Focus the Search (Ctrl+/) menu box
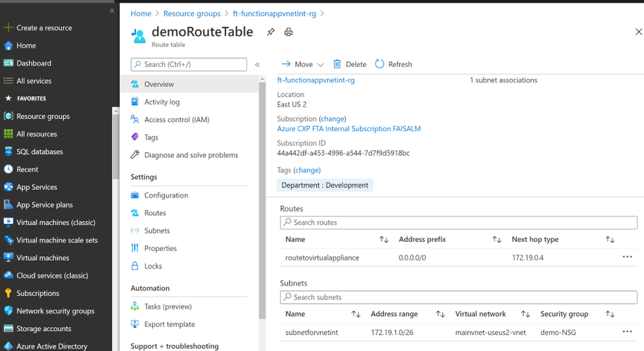Viewport: 644px width, 351px height. point(189,64)
